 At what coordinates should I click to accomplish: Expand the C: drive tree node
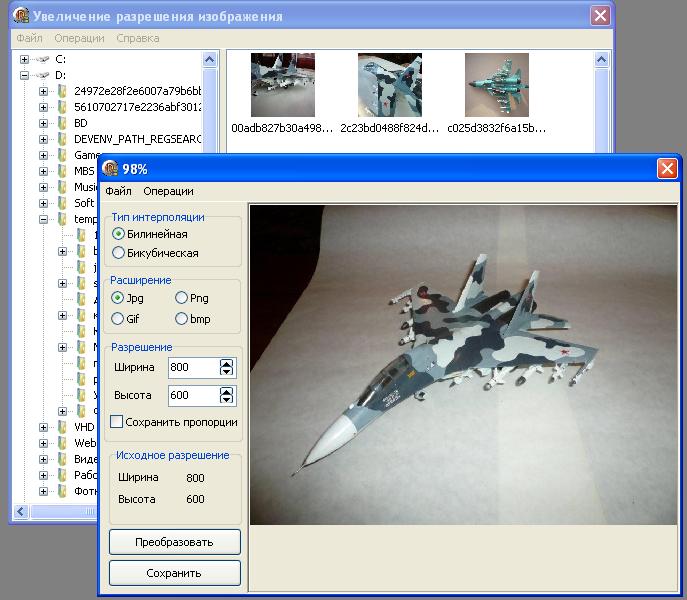click(24, 59)
